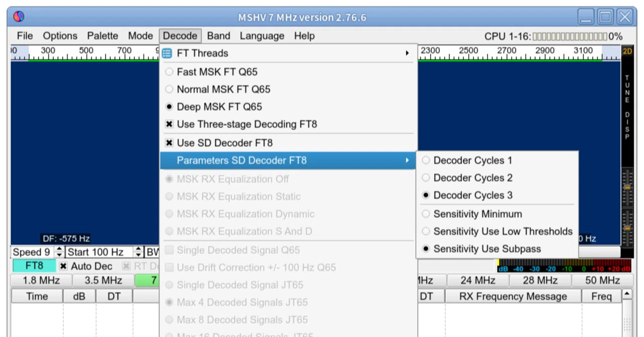
Task: Switch to the 50 MHz band
Action: click(602, 281)
